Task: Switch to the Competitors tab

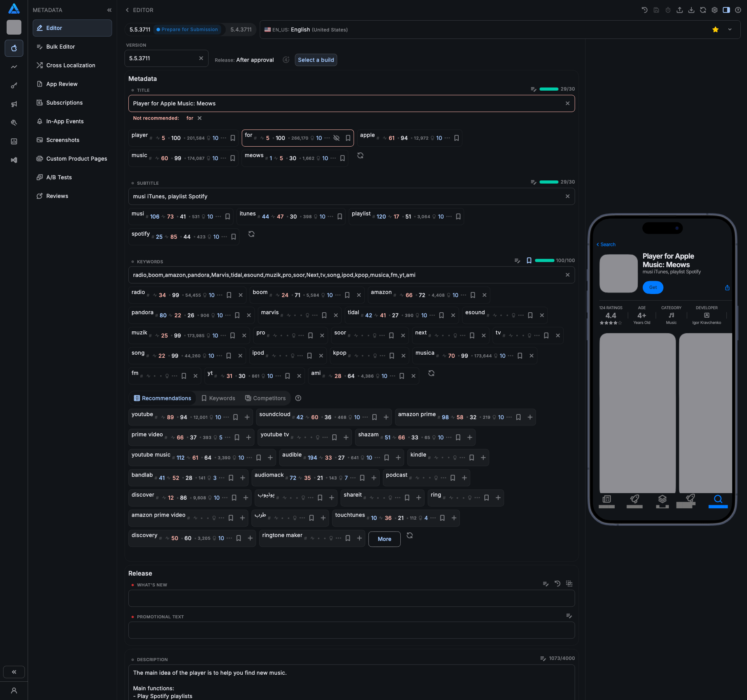Action: (x=265, y=398)
